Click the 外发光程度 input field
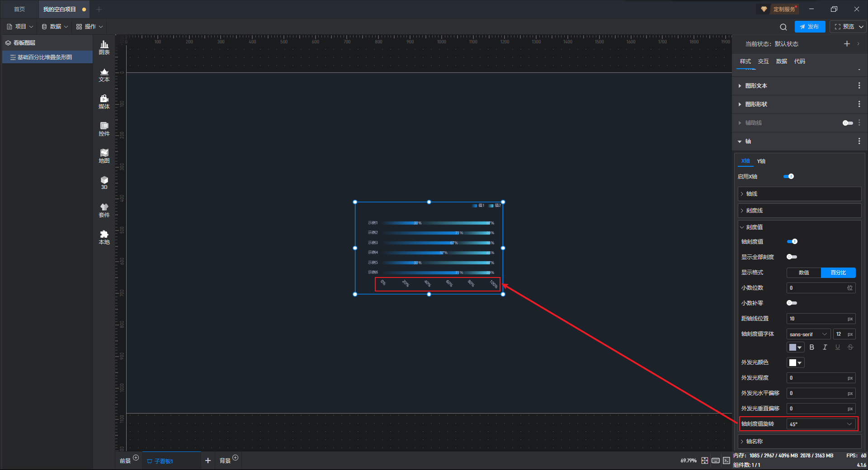This screenshot has height=470, width=868. click(821, 378)
